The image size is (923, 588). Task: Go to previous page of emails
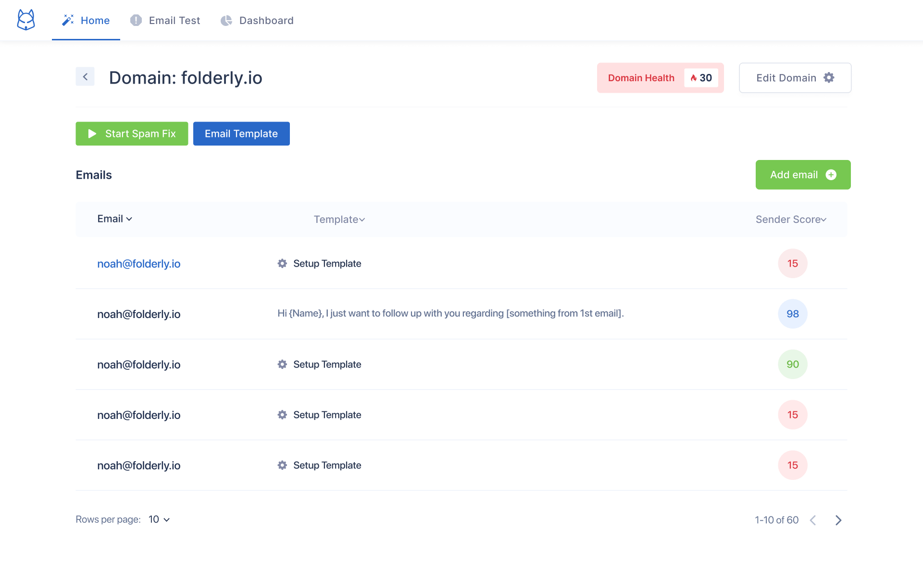click(x=813, y=520)
